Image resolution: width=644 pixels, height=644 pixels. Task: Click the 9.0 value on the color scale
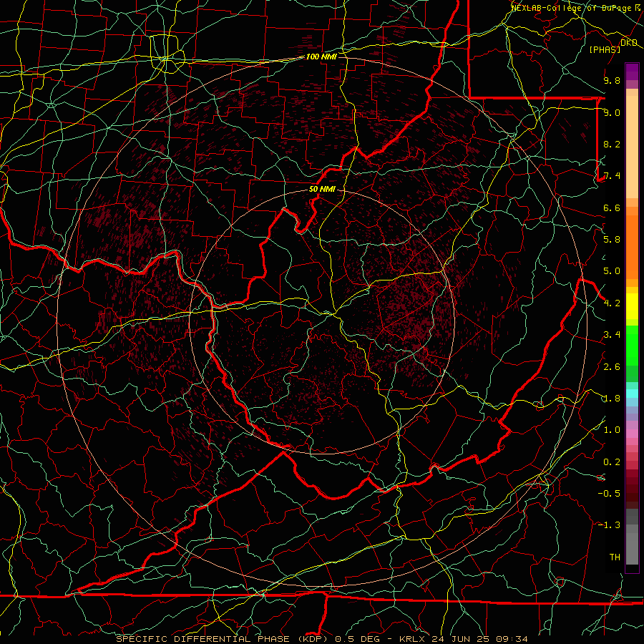click(x=612, y=113)
